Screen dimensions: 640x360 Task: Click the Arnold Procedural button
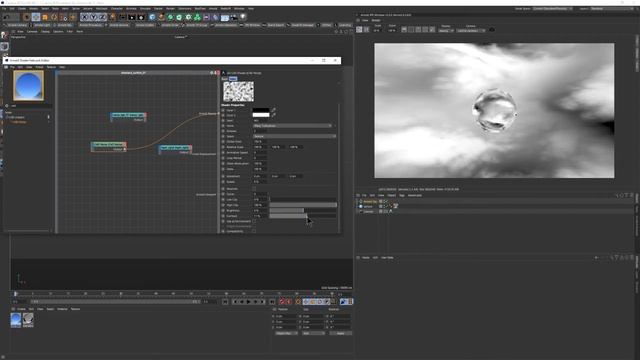(91, 25)
